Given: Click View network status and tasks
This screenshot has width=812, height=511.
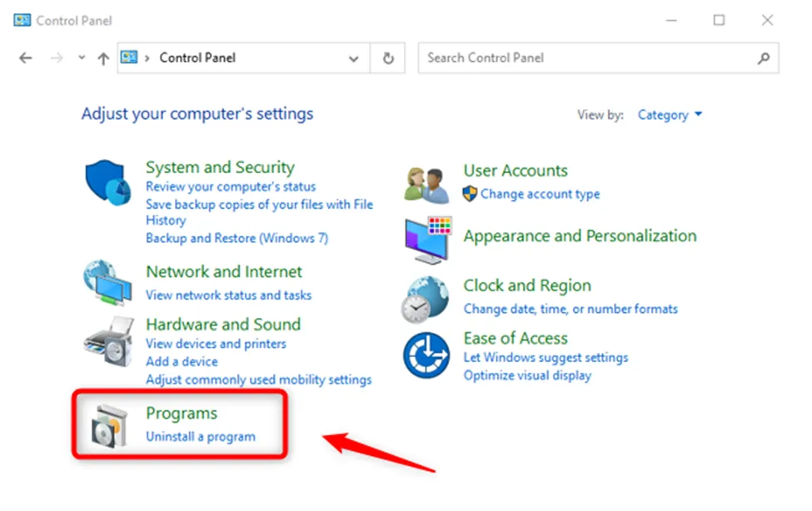Looking at the screenshot, I should point(228,295).
